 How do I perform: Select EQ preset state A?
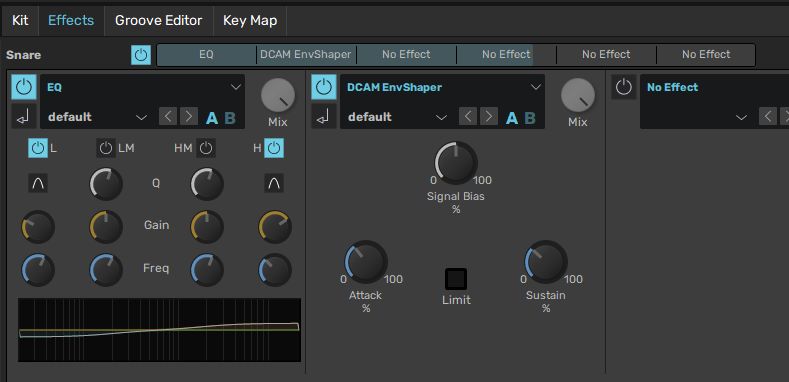(212, 118)
